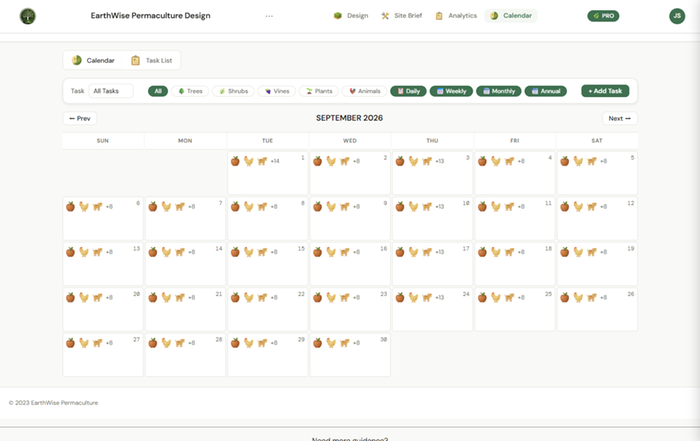Click the apple icon on September 26
Screen dimensions: 700x441
click(565, 298)
